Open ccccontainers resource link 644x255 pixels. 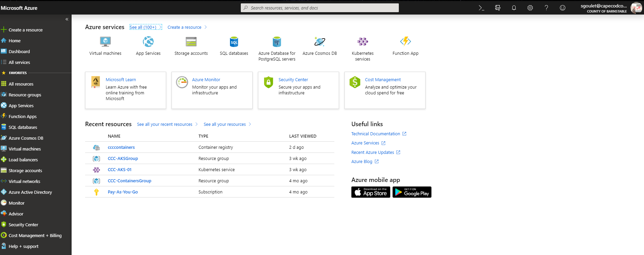point(121,147)
